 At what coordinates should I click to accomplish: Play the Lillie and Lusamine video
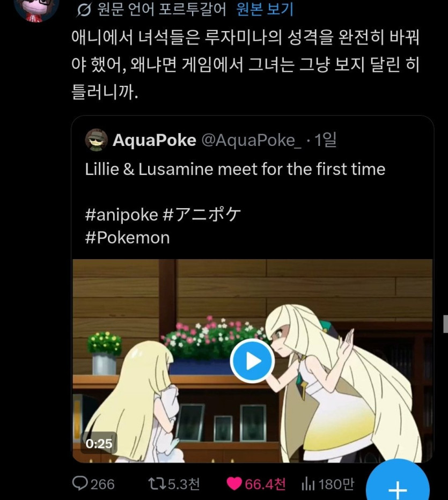click(x=252, y=361)
